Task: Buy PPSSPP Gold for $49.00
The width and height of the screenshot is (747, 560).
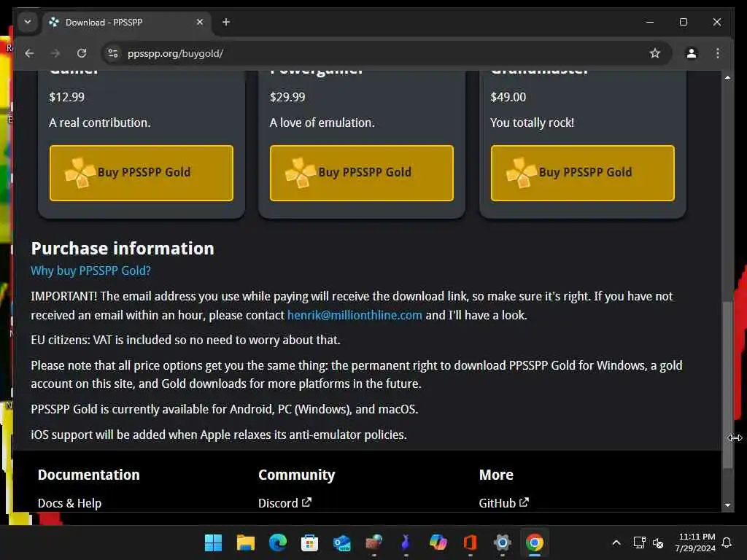Action: (583, 173)
